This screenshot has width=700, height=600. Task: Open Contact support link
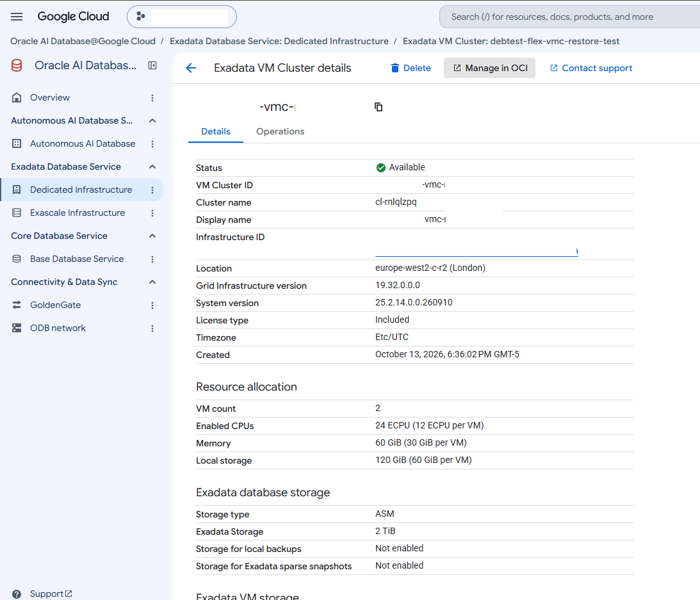tap(591, 68)
